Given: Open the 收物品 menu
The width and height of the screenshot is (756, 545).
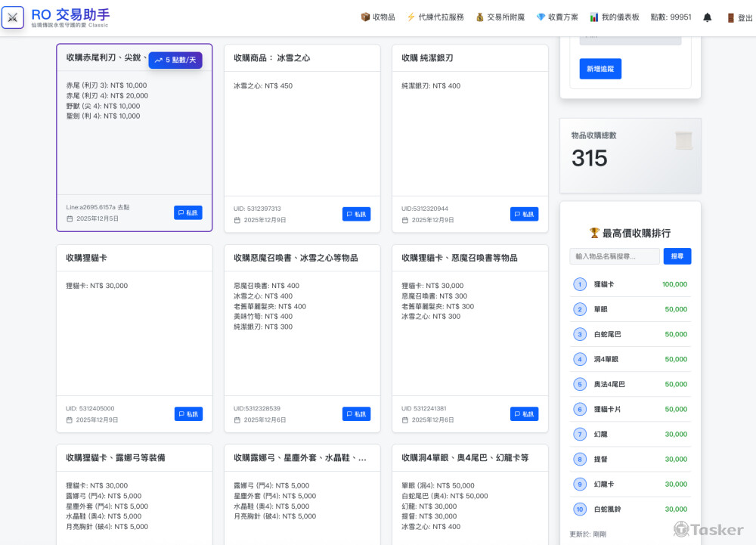Looking at the screenshot, I should 378,17.
